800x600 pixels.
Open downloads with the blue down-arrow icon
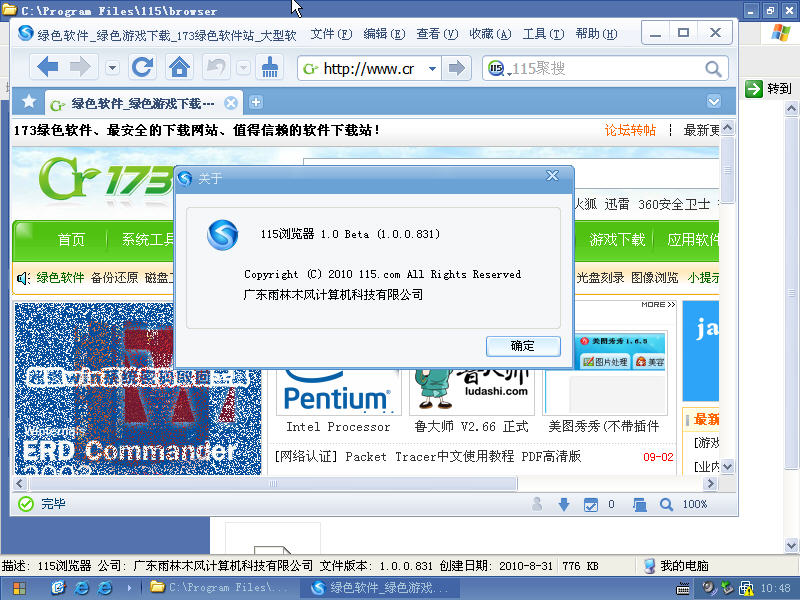click(x=564, y=505)
